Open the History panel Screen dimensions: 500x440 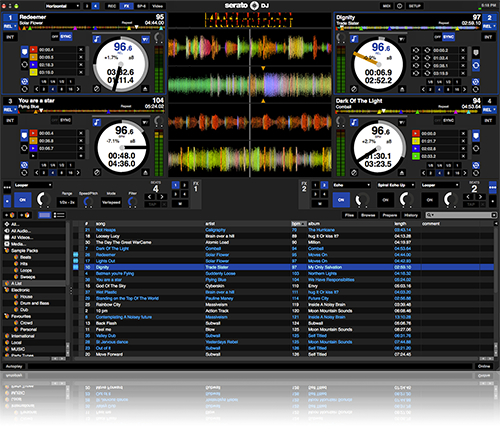coord(411,215)
